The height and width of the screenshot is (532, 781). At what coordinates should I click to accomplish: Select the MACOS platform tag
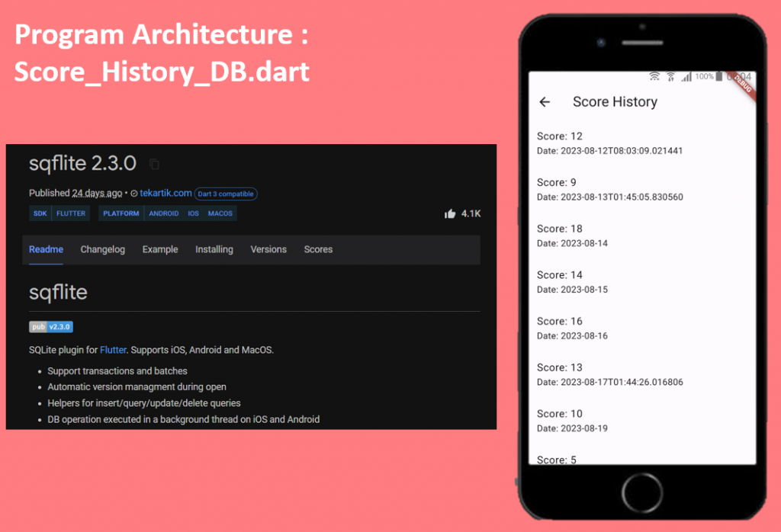click(x=220, y=213)
